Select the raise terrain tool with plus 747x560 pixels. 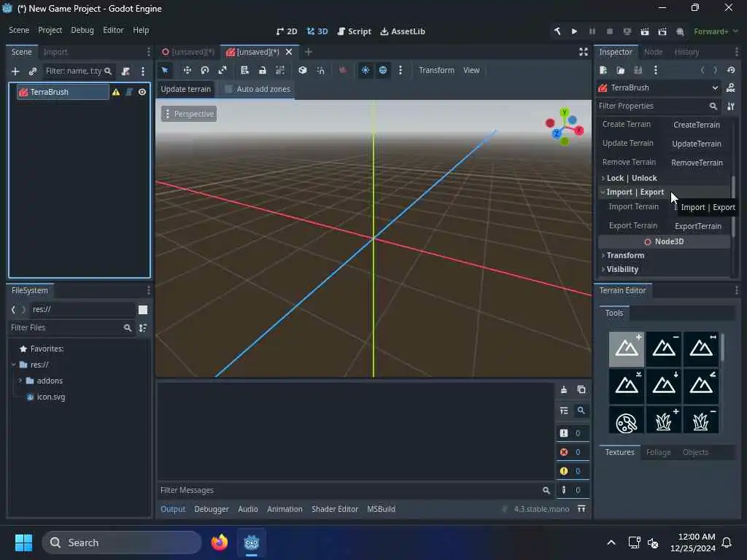click(626, 349)
